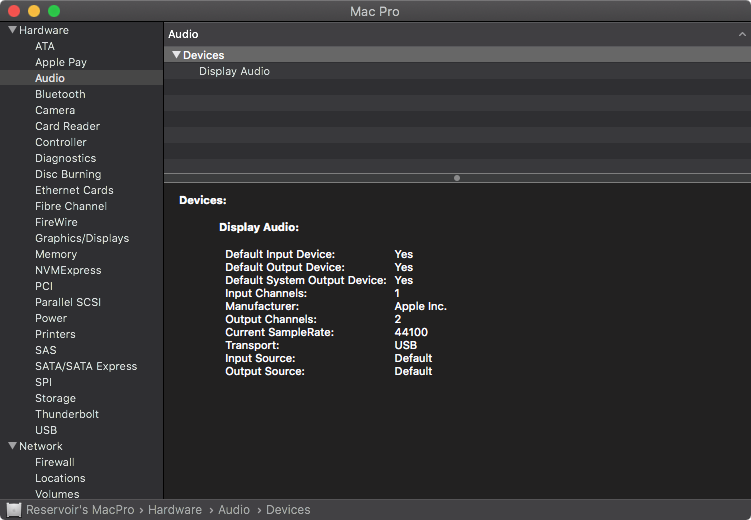The width and height of the screenshot is (751, 520).
Task: Click Hardware in the path bar
Action: pyautogui.click(x=175, y=510)
